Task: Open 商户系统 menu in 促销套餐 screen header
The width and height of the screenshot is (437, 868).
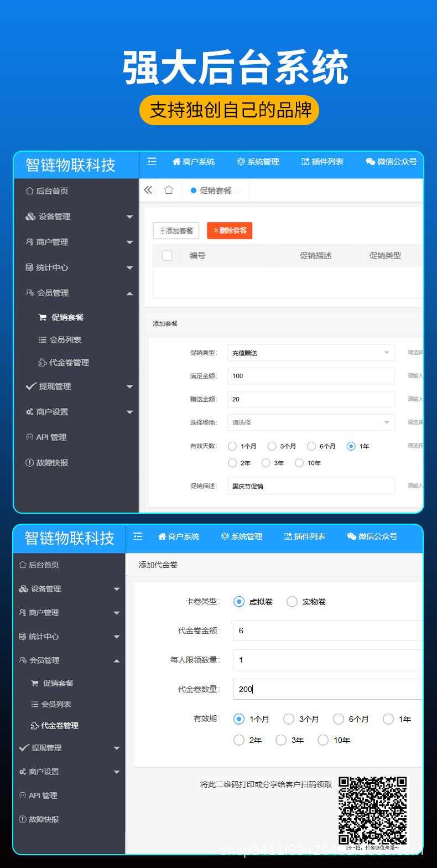Action: [x=194, y=162]
